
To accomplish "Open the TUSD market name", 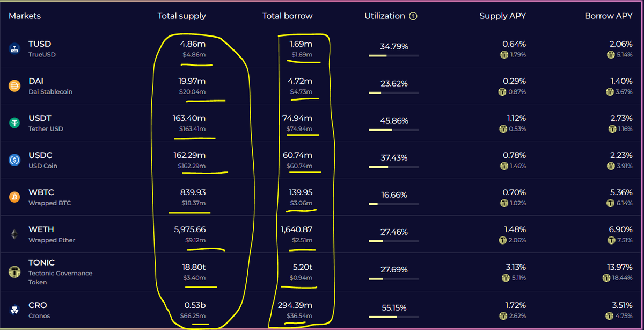I will (40, 44).
